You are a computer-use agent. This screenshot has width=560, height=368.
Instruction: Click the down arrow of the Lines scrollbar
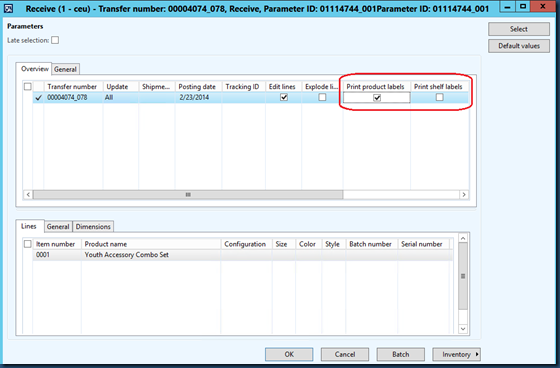pyautogui.click(x=463, y=329)
